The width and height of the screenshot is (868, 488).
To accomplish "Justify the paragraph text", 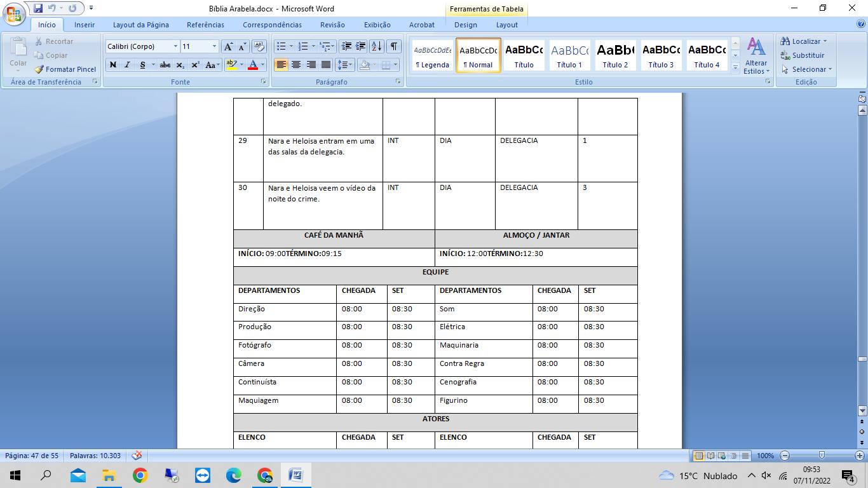I will pos(326,65).
